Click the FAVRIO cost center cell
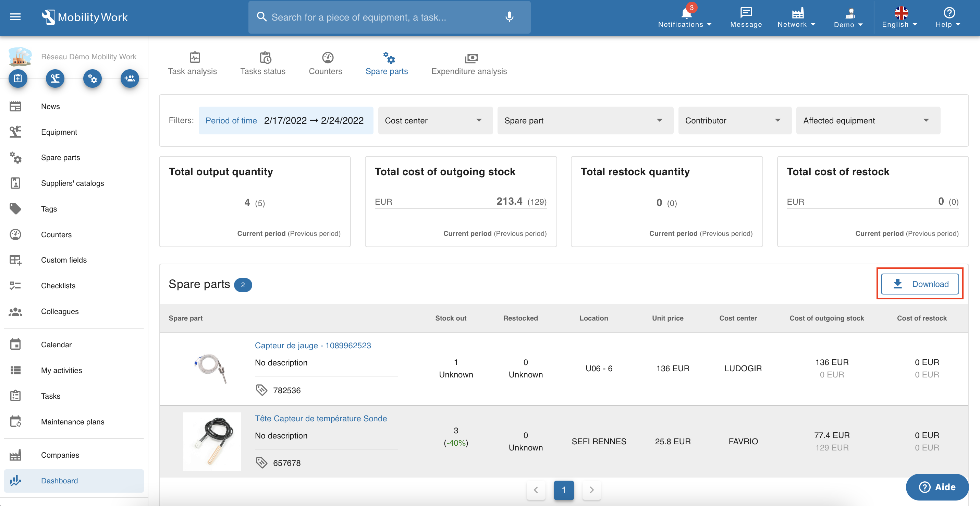This screenshot has width=980, height=506. (743, 442)
